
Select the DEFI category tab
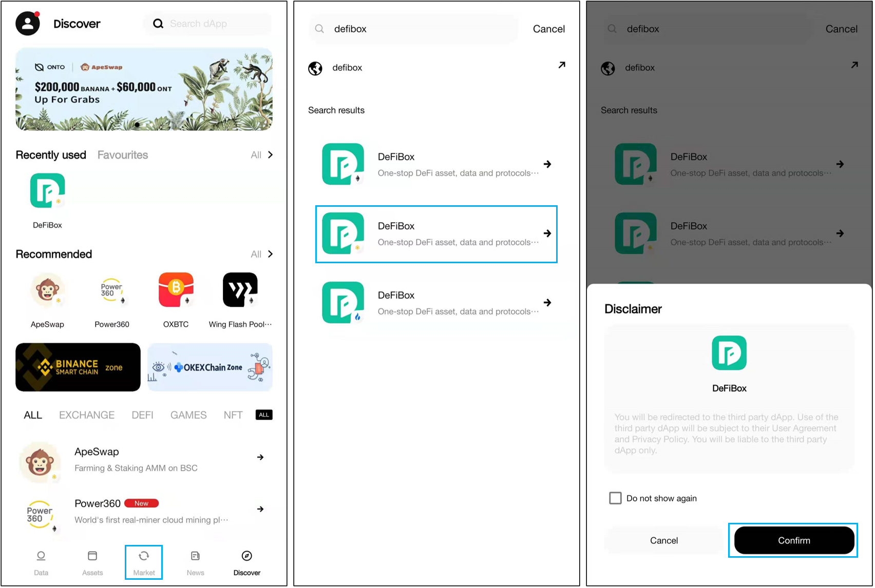pos(142,415)
